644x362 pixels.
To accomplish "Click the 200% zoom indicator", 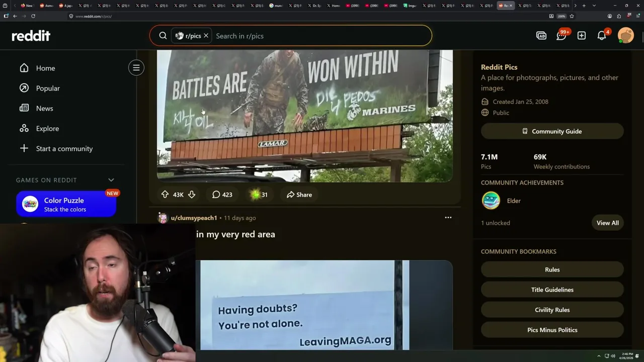I will click(561, 16).
